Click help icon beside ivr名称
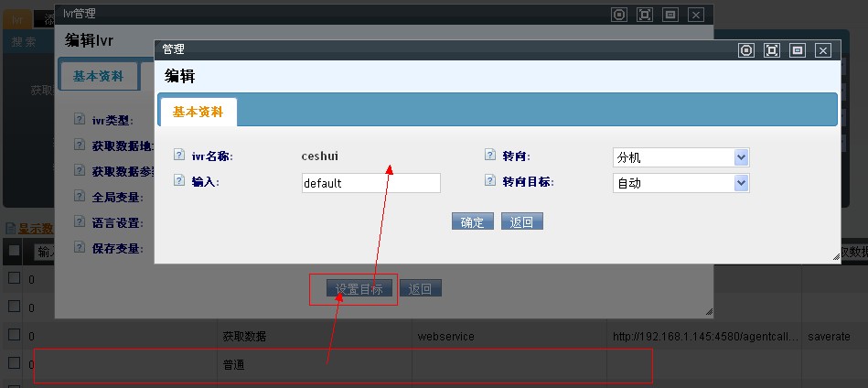The width and height of the screenshot is (868, 388). point(179,156)
